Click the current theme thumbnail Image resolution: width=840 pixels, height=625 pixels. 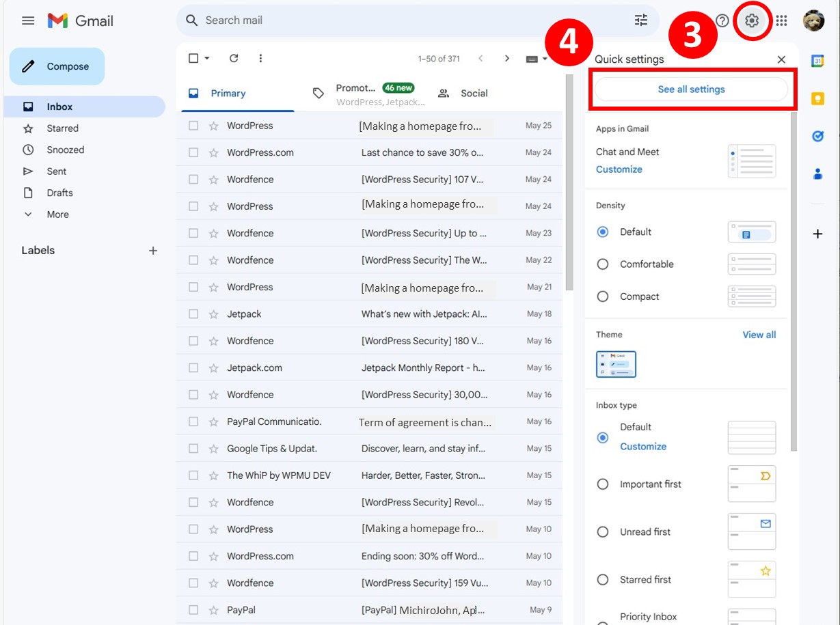click(616, 365)
